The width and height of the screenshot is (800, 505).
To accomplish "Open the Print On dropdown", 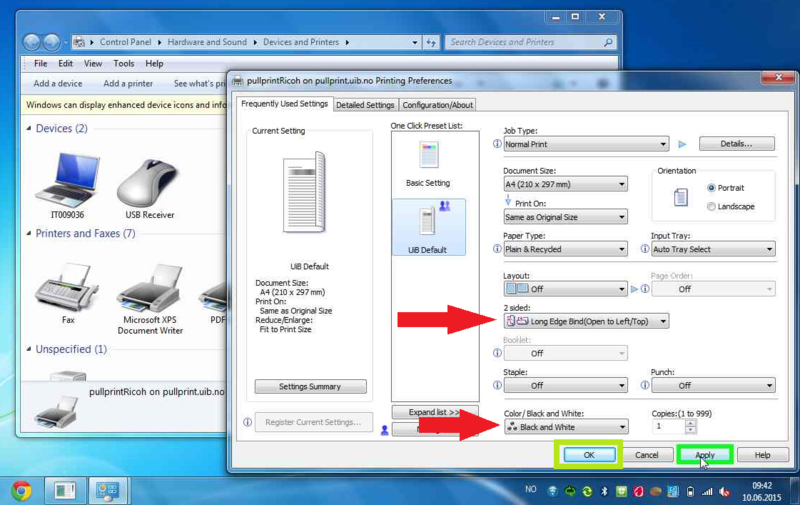I will [x=565, y=217].
